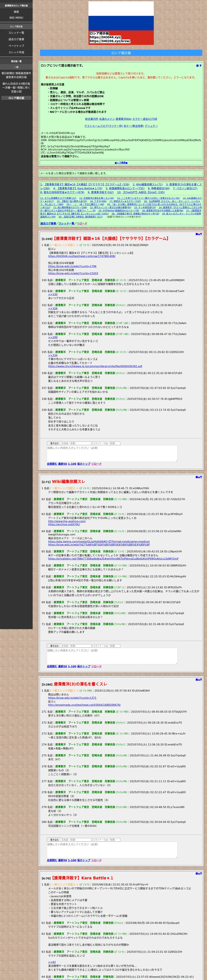Focus the コマンド・Cap field in the 雑談★16 thread
Screen dimensions: 207x980
pyautogui.click(x=106, y=443)
